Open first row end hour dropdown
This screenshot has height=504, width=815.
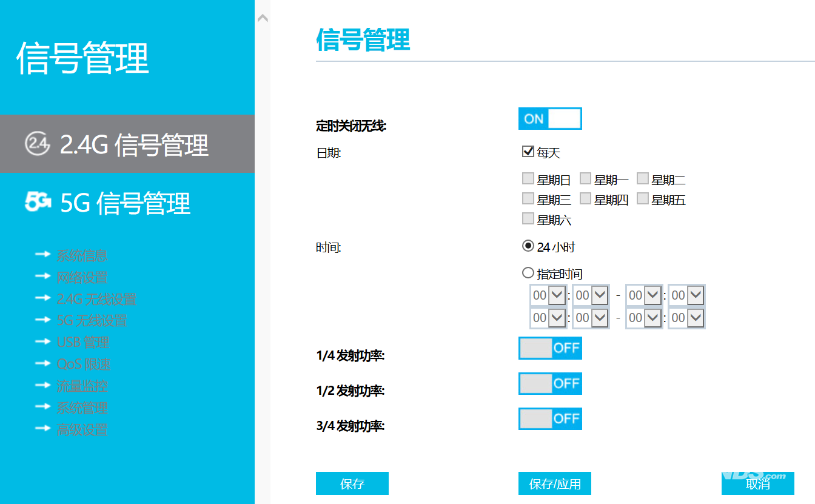pyautogui.click(x=643, y=295)
